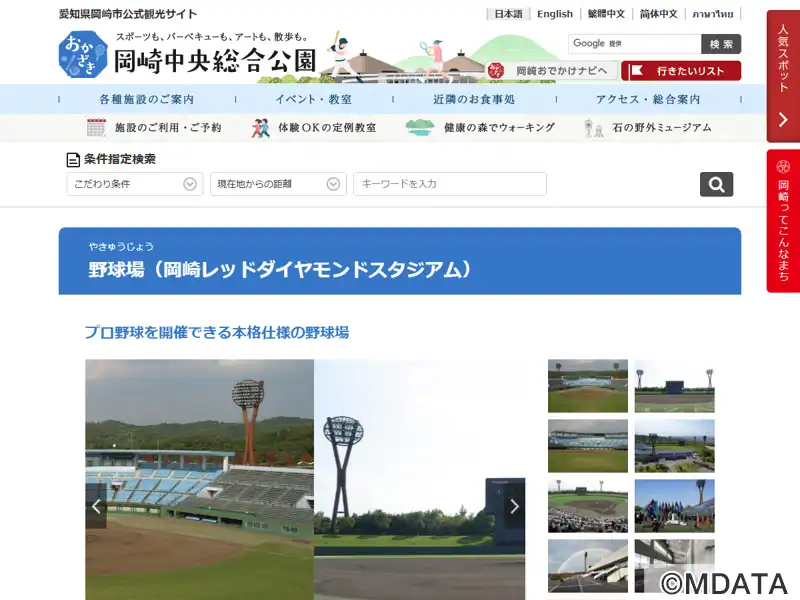
Task: Switch language to 简体中文
Action: (659, 14)
